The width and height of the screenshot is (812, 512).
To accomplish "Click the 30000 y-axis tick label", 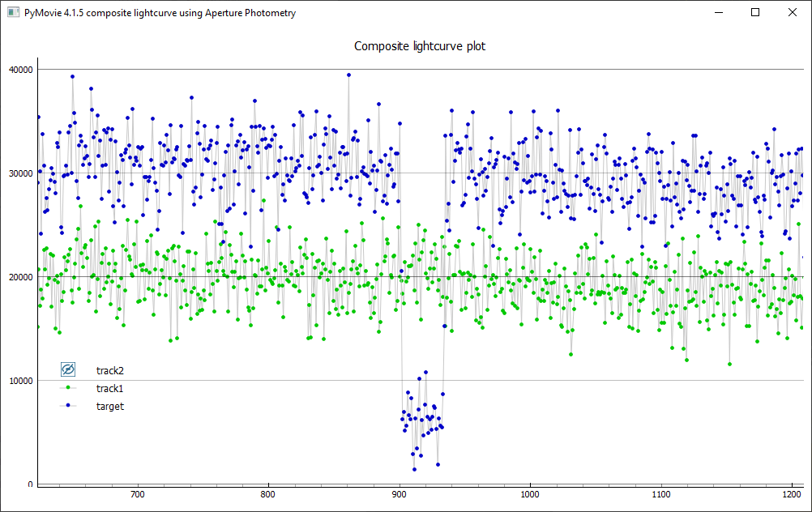I will (21, 173).
